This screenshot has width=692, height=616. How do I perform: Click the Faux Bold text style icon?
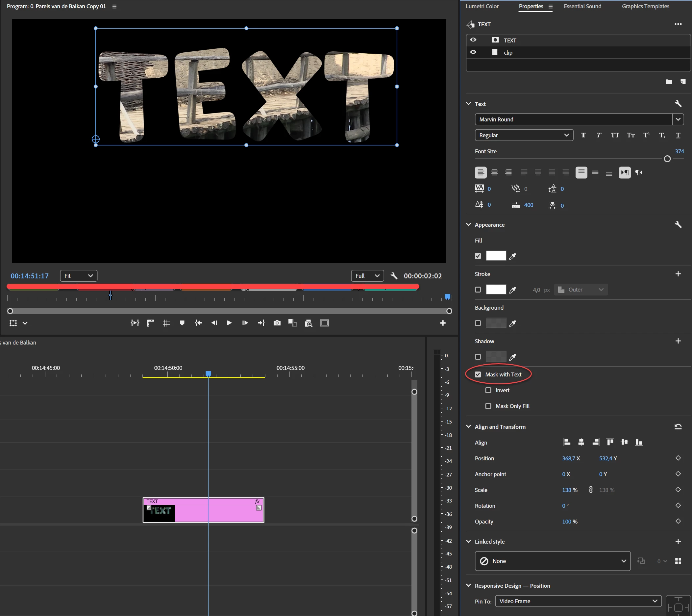(x=583, y=135)
